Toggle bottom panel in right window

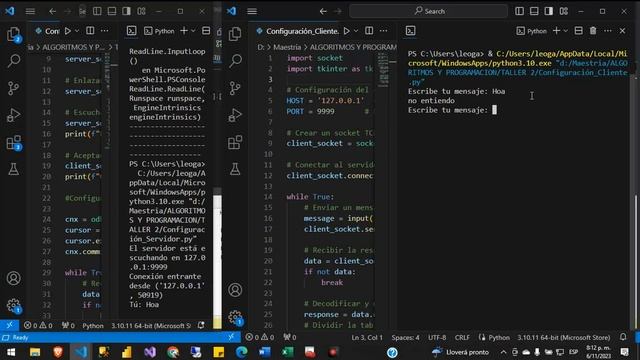tap(534, 11)
